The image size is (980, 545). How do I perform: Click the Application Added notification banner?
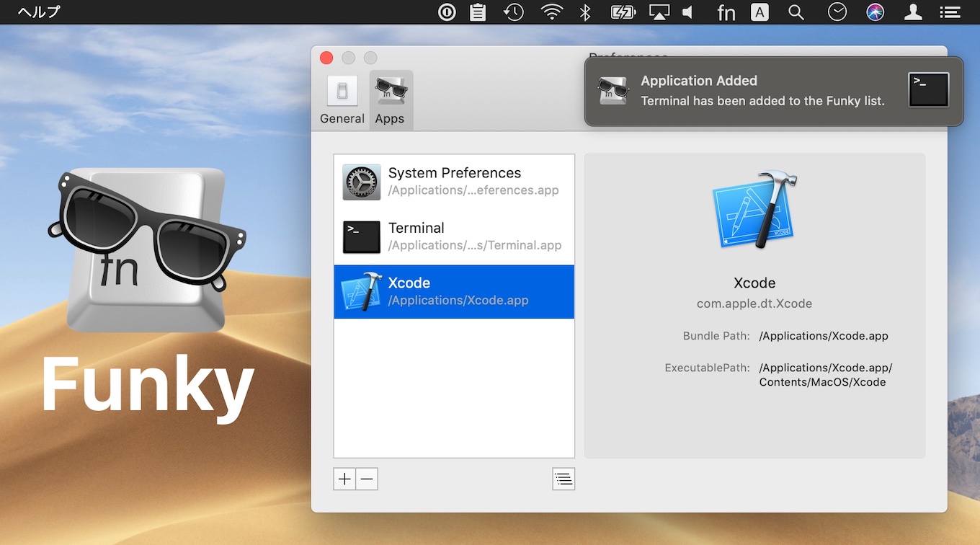pos(774,91)
